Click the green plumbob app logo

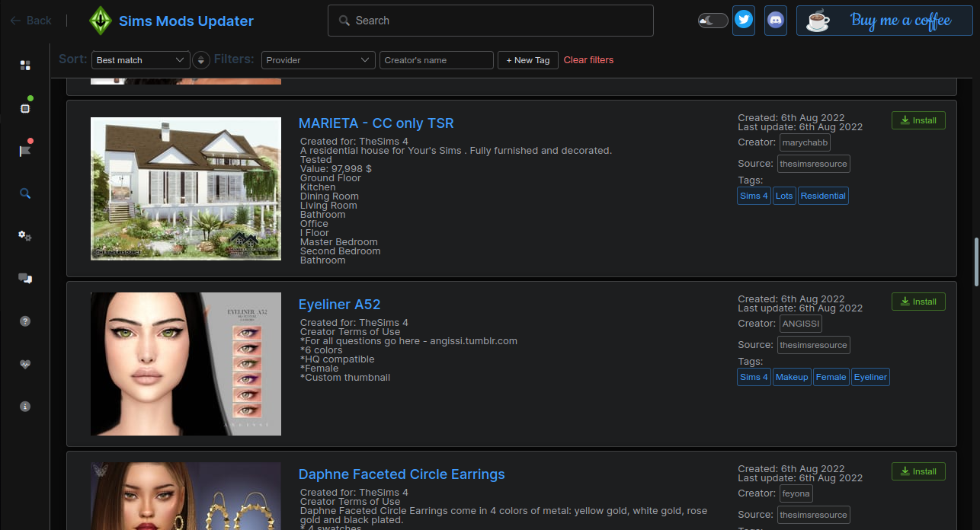(100, 21)
